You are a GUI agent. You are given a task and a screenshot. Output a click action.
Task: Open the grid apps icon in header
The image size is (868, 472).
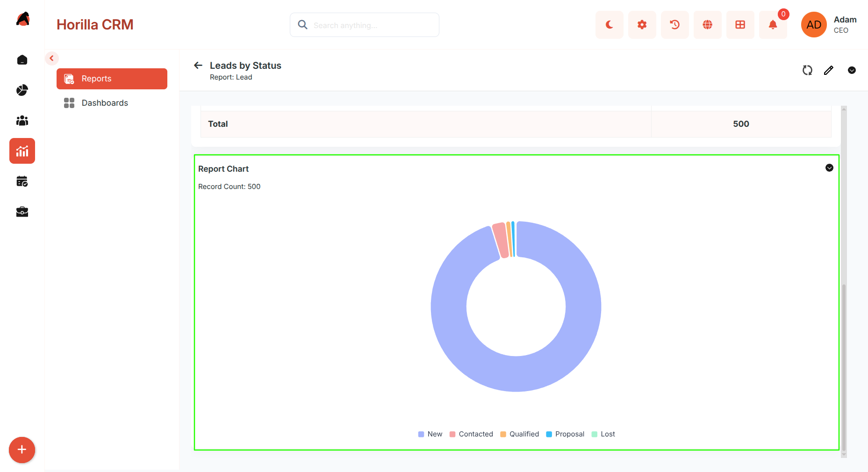click(x=740, y=25)
